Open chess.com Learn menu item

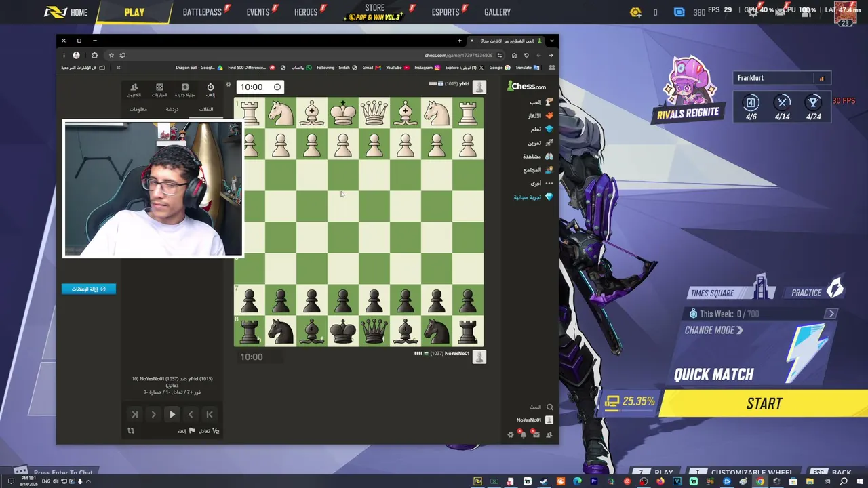pos(542,129)
